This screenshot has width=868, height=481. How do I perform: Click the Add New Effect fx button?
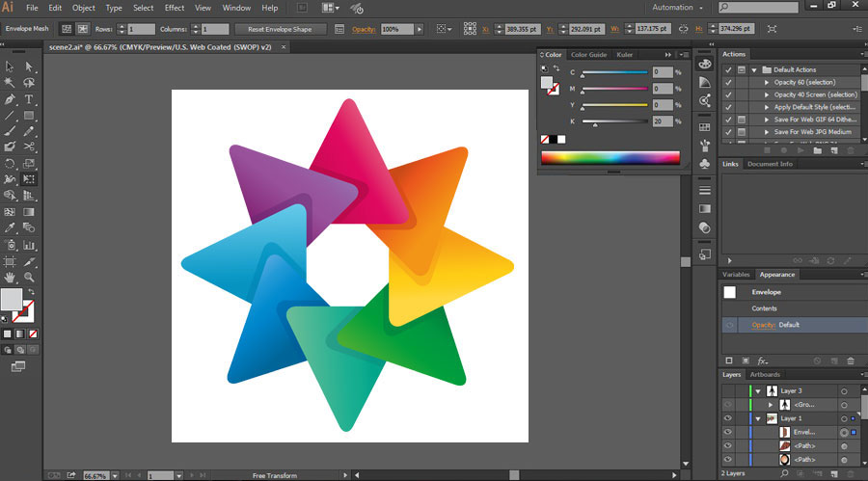(762, 361)
